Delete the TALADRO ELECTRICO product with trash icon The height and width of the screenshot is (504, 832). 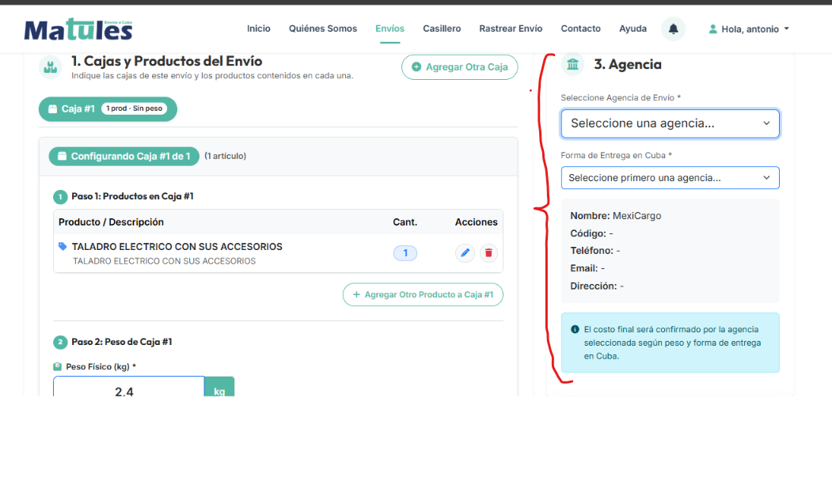pyautogui.click(x=488, y=253)
